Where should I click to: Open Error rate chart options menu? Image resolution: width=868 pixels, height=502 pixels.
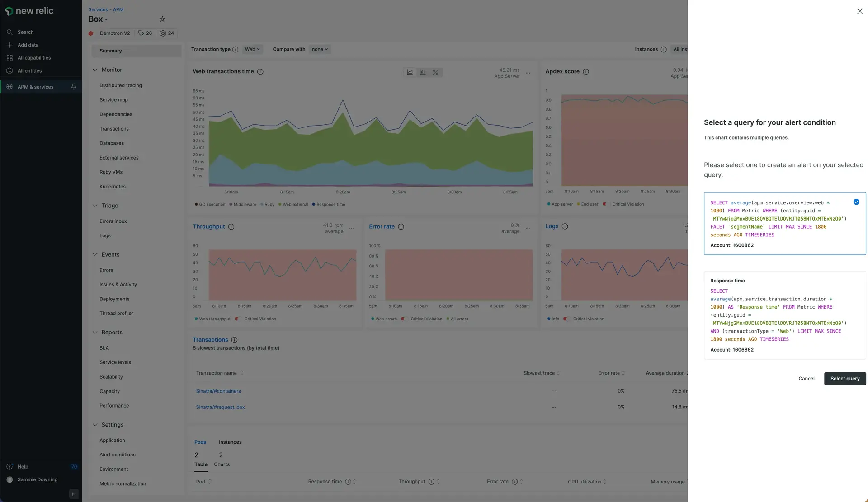(x=528, y=228)
